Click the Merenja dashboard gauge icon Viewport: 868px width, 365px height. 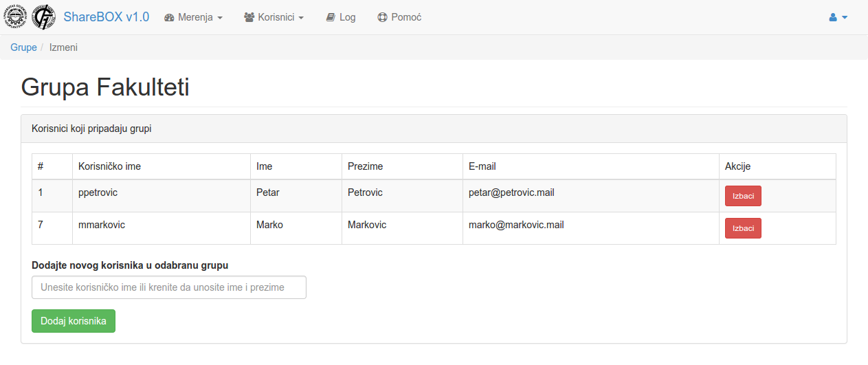pyautogui.click(x=169, y=18)
